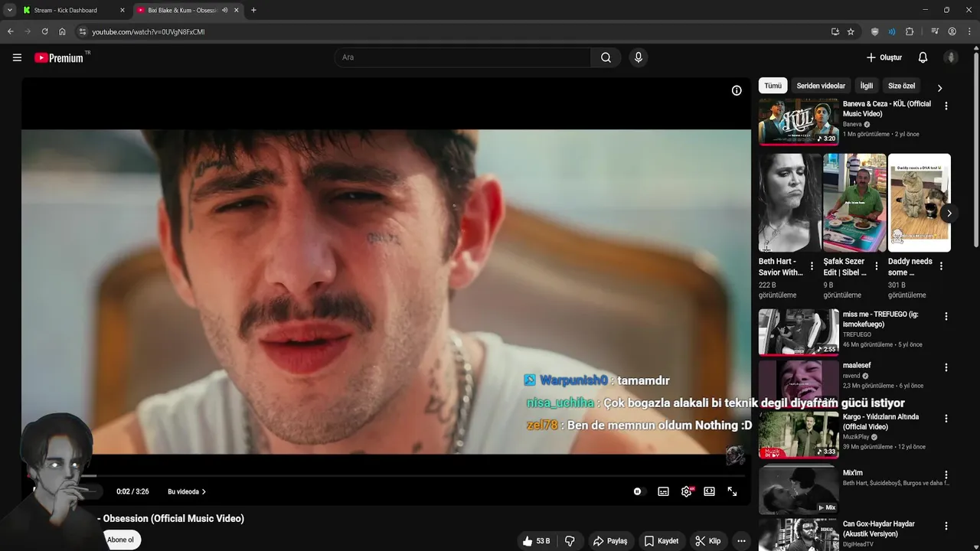Open maalesef video title
The image size is (980, 551).
[857, 366]
